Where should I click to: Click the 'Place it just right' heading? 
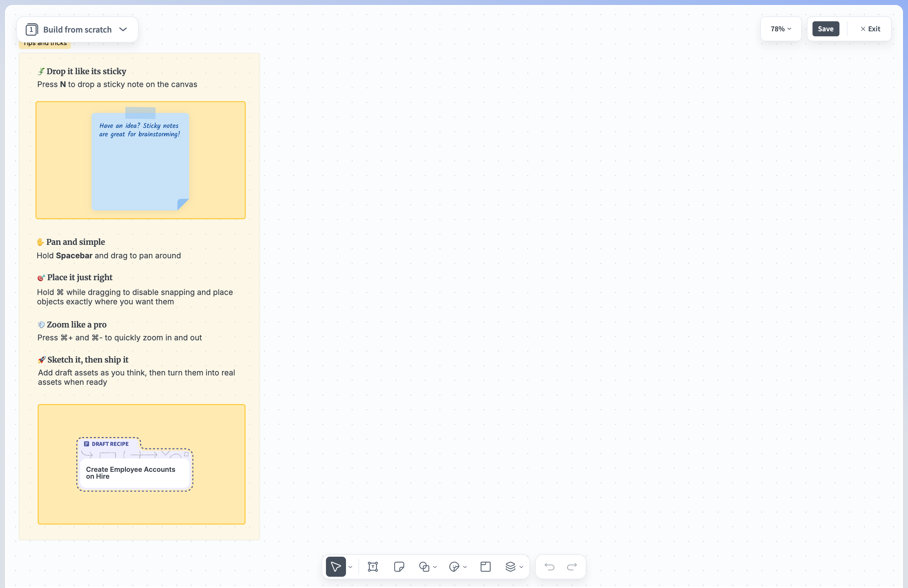pyautogui.click(x=80, y=277)
